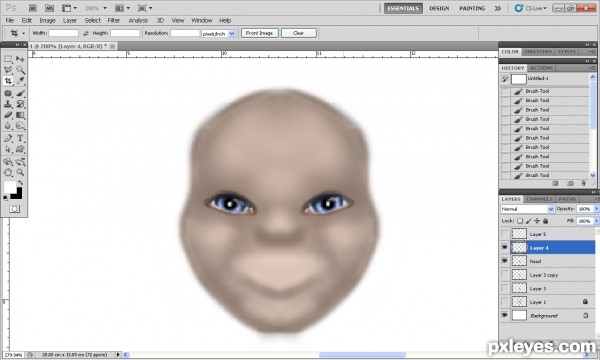This screenshot has width=600, height=360.
Task: Show Layer 1 using its visibility box
Action: pos(505,302)
